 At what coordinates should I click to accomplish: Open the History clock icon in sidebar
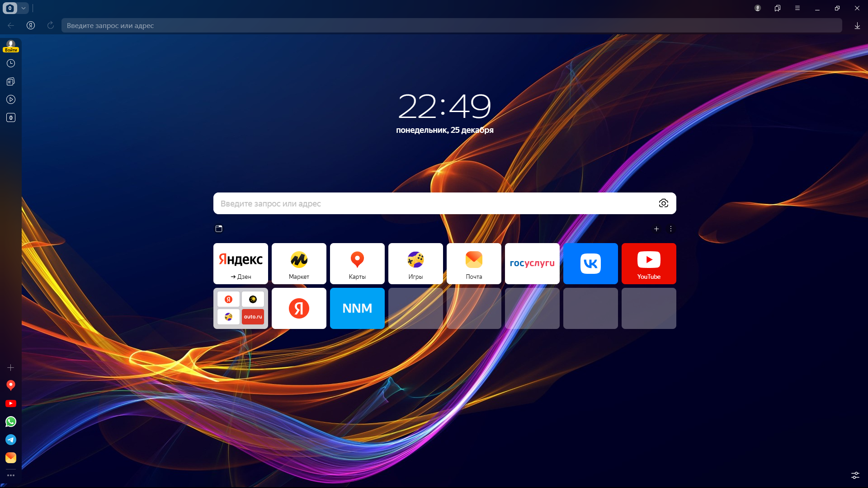11,63
